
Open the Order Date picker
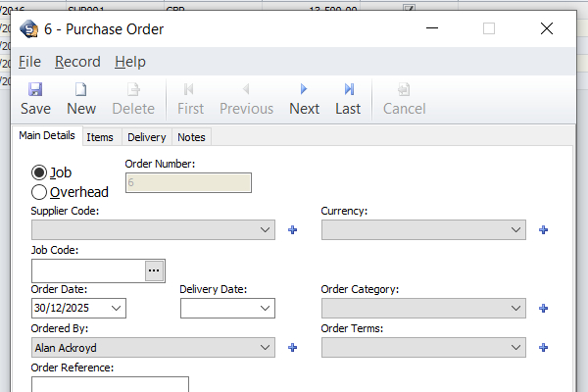(117, 309)
